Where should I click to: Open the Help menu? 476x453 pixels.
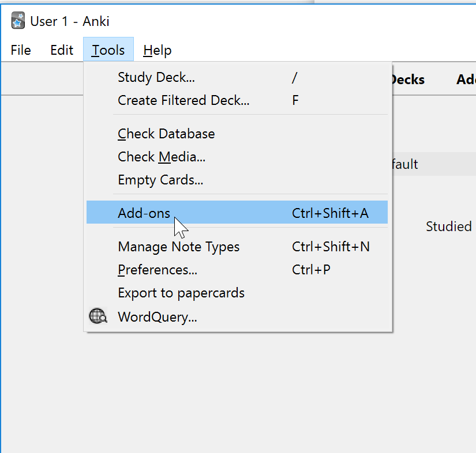coord(158,50)
